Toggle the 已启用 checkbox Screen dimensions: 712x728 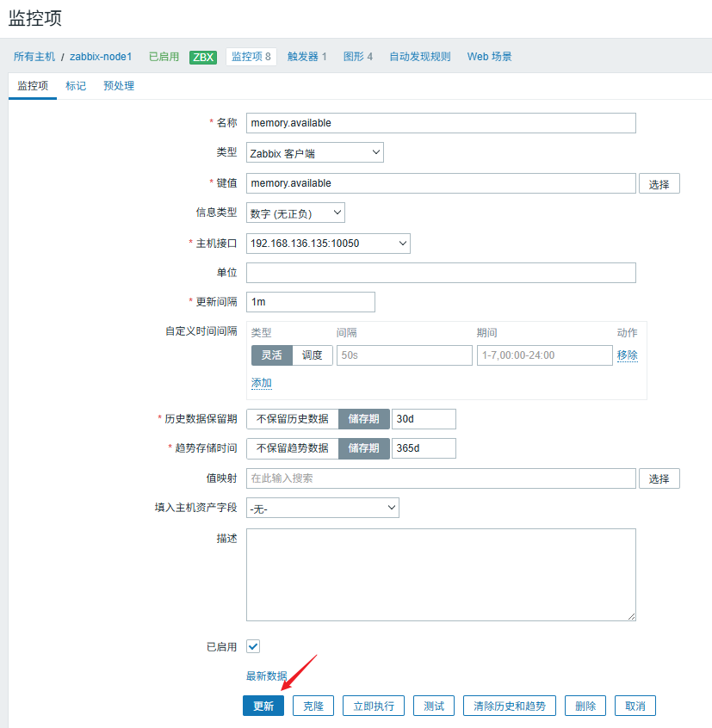[x=253, y=646]
